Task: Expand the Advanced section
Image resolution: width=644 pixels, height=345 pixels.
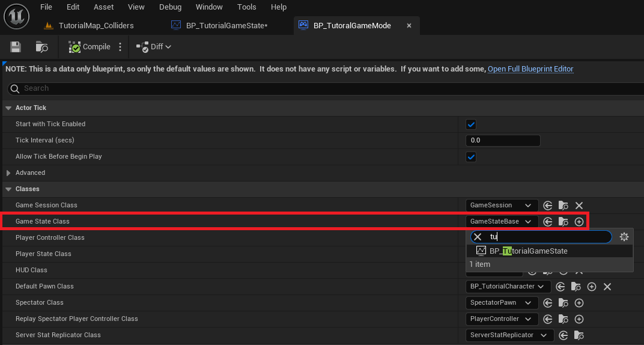Action: click(x=8, y=173)
